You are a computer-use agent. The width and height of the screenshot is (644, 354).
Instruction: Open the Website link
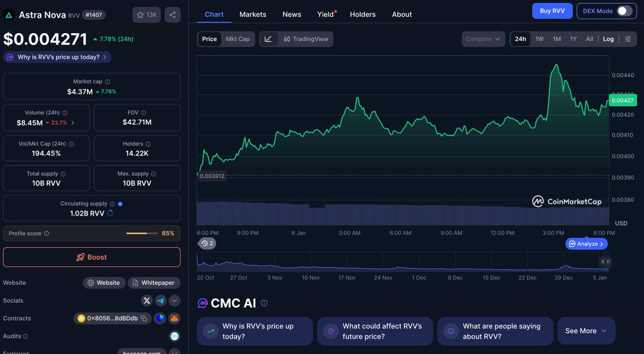coord(104,283)
